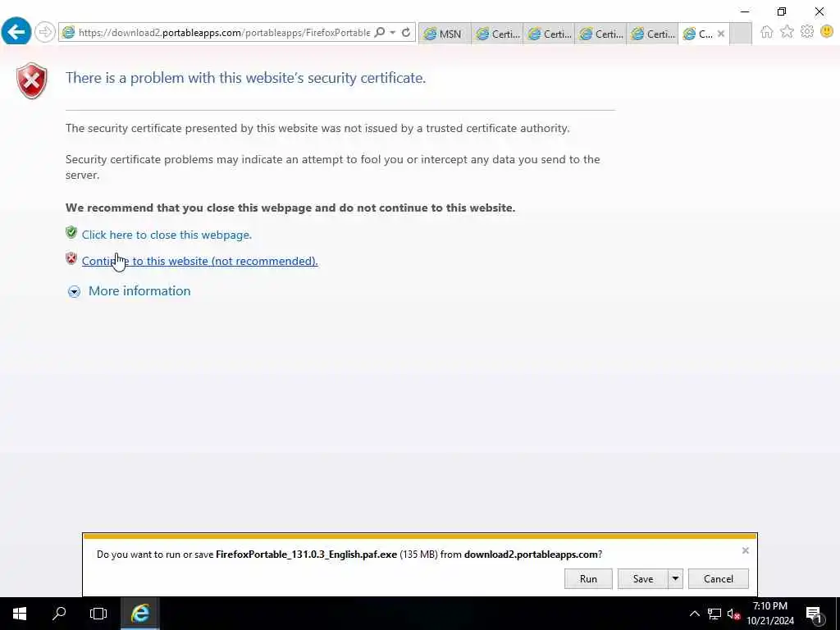Show hidden system tray icons
The image size is (840, 630).
coord(694,614)
